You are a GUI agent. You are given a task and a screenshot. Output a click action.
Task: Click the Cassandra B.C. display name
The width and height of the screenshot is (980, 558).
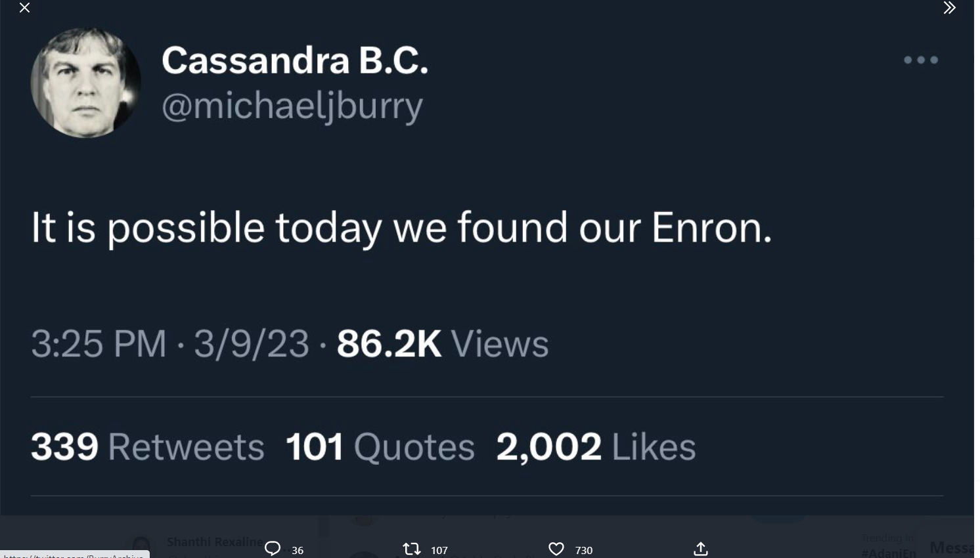point(295,60)
